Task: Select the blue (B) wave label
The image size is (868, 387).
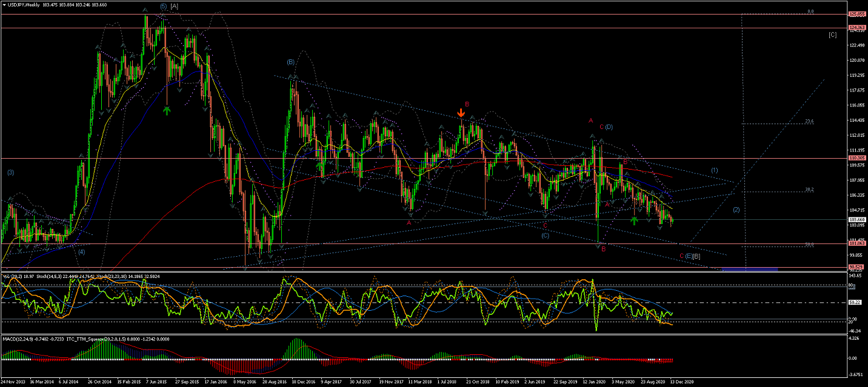Action: 291,62
